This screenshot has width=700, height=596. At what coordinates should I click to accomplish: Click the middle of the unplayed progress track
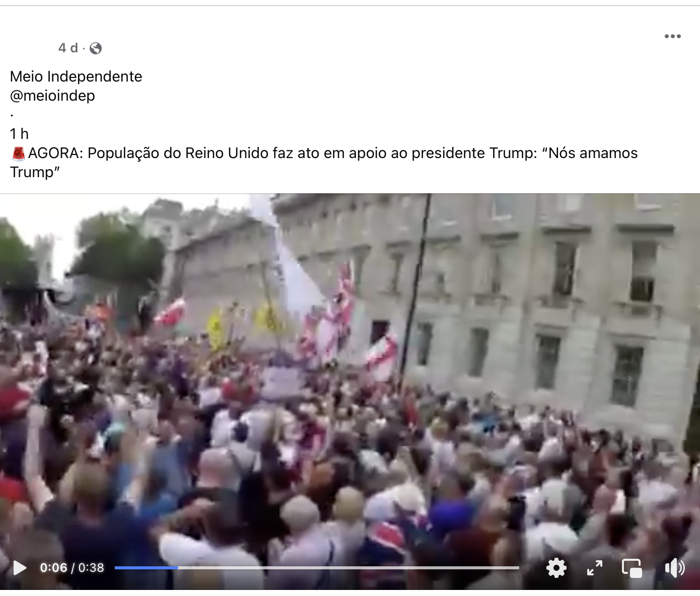click(x=348, y=568)
